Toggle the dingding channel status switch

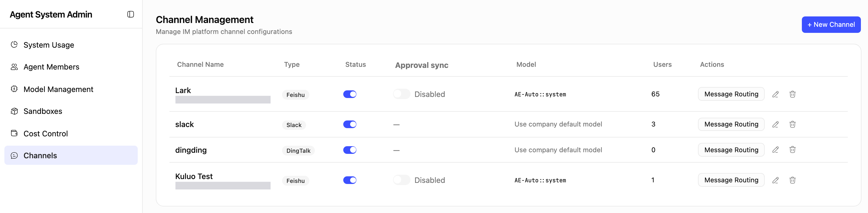pos(350,150)
